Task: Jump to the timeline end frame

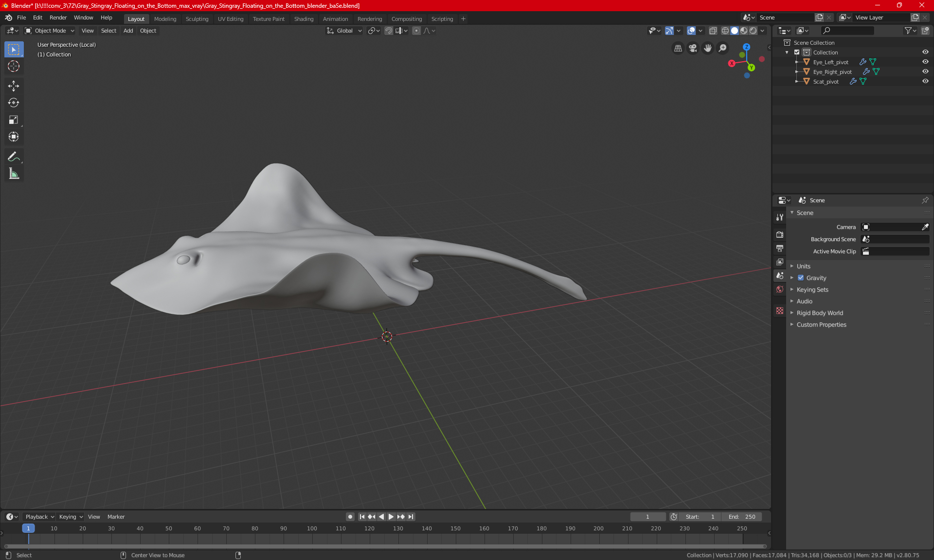Action: 411,517
